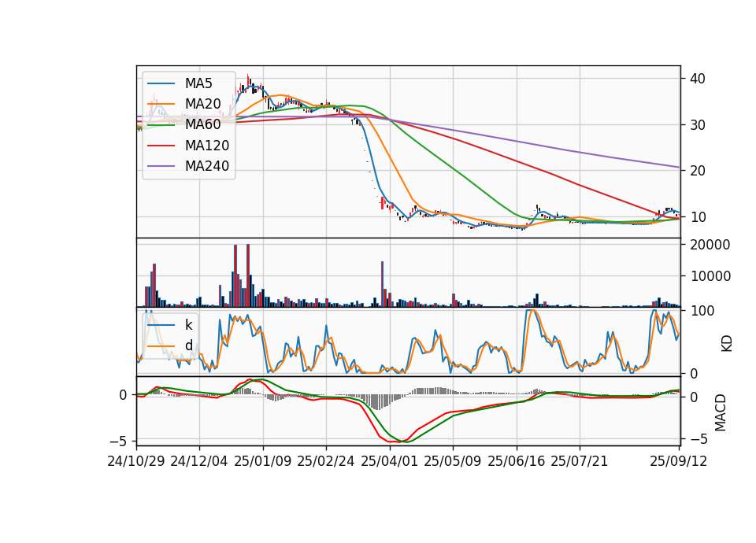756x543 pixels.
Task: Click the 25/04/01 date axis label
Action: [390, 461]
